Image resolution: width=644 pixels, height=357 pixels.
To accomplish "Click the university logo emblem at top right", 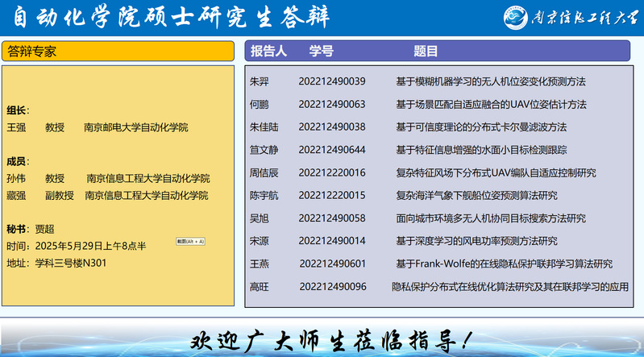I will click(x=517, y=17).
